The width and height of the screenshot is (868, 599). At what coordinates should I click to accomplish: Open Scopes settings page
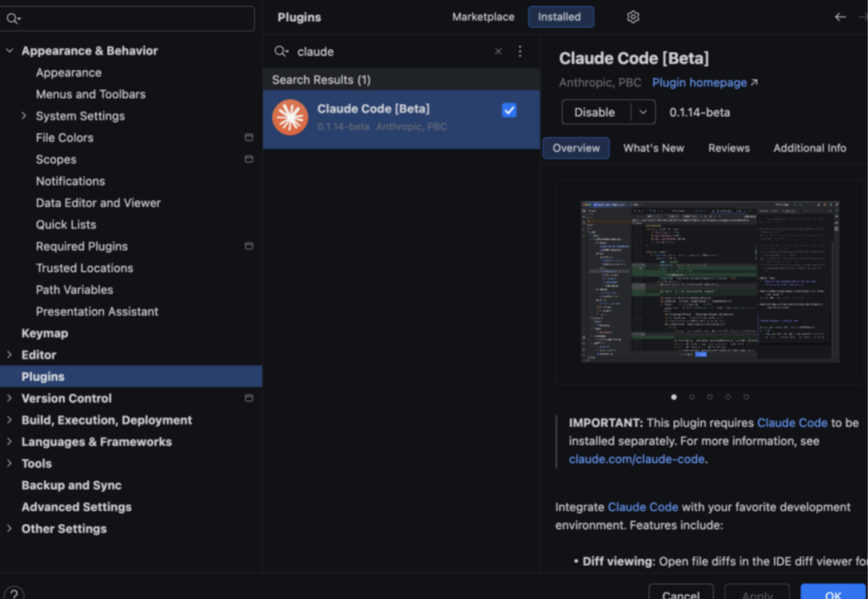[x=56, y=159]
